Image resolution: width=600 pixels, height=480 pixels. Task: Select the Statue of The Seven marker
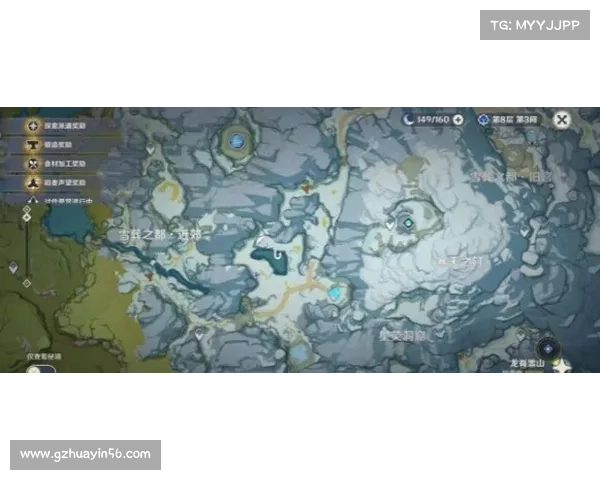[x=236, y=141]
